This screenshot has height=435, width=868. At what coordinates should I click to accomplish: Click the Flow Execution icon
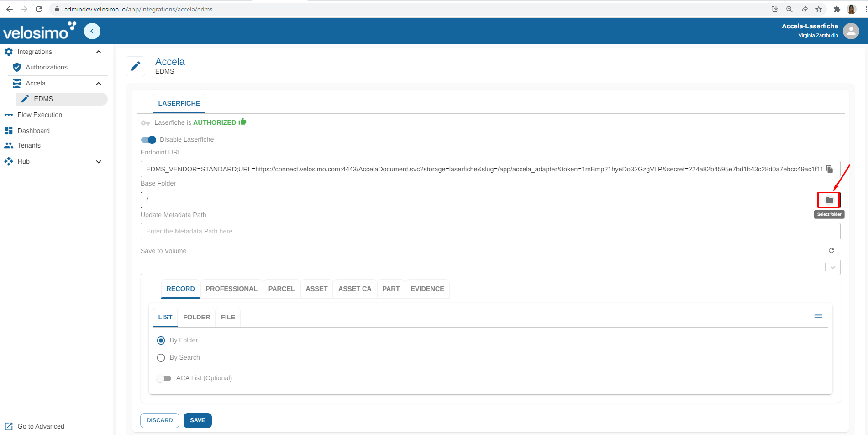[9, 115]
